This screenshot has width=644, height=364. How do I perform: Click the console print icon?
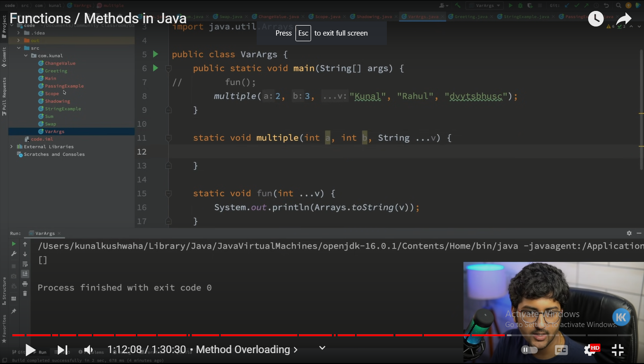tap(25, 284)
